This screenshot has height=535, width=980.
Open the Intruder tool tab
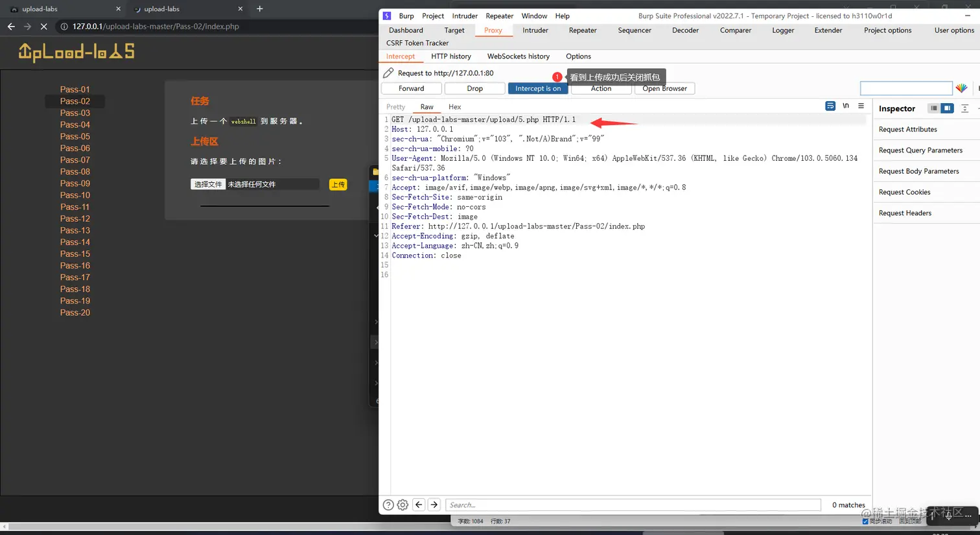pyautogui.click(x=535, y=30)
